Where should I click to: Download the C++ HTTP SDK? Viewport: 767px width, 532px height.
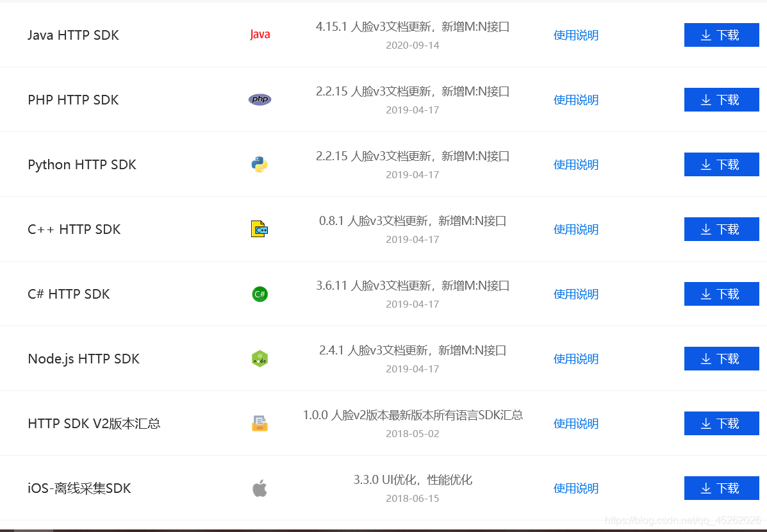click(x=722, y=229)
